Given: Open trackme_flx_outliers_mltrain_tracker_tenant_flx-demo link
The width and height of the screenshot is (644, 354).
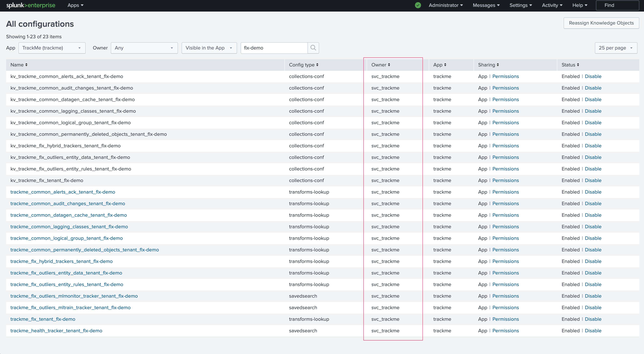Looking at the screenshot, I should pyautogui.click(x=70, y=308).
